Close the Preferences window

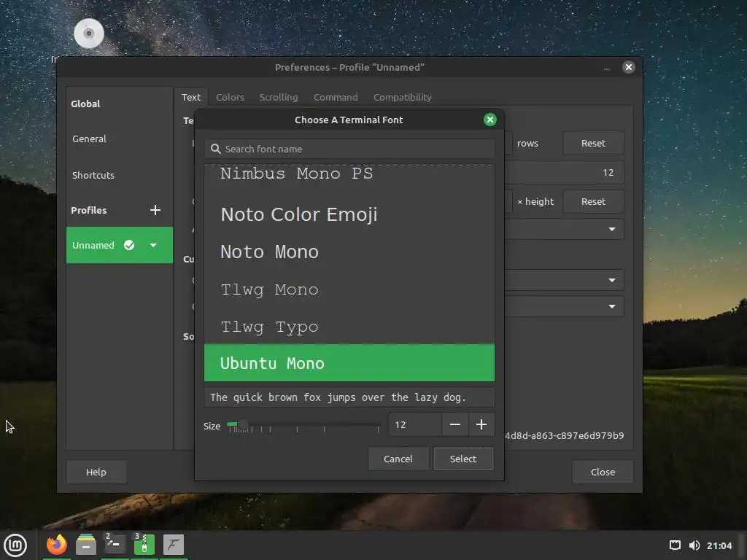pos(628,67)
